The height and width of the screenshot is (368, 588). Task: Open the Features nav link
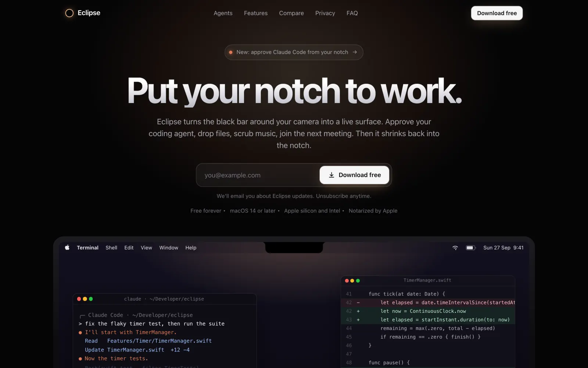[x=256, y=13]
